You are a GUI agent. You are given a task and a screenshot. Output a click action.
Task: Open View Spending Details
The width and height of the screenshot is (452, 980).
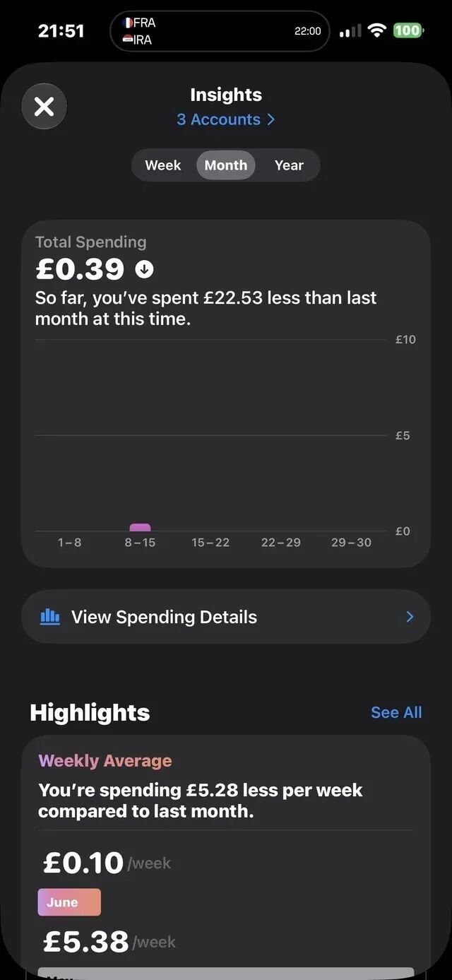[226, 617]
